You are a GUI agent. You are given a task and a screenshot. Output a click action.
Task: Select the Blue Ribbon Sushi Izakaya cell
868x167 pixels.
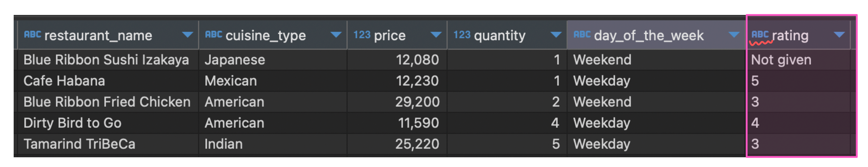click(x=108, y=60)
